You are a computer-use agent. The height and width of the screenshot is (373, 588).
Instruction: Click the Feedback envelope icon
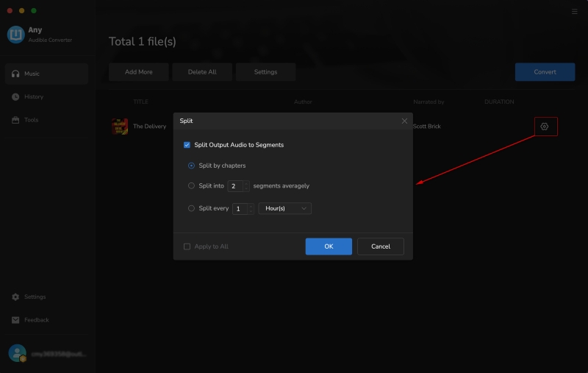click(15, 320)
